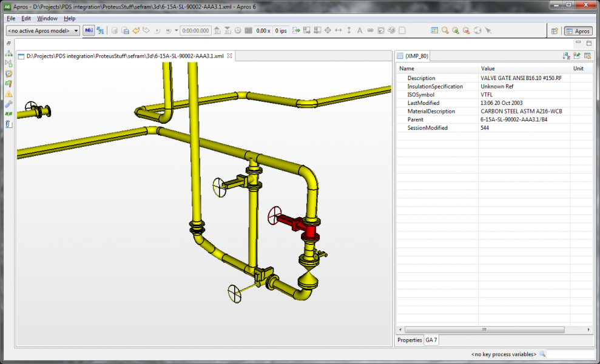600x364 pixels.
Task: Click the alarm clock sidebar icon
Action: (8, 73)
